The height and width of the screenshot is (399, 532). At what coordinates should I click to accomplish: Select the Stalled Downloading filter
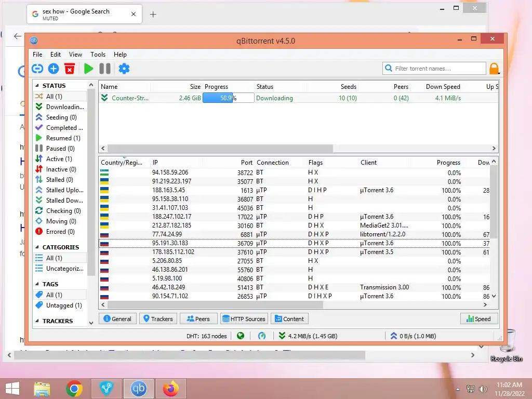coord(60,201)
